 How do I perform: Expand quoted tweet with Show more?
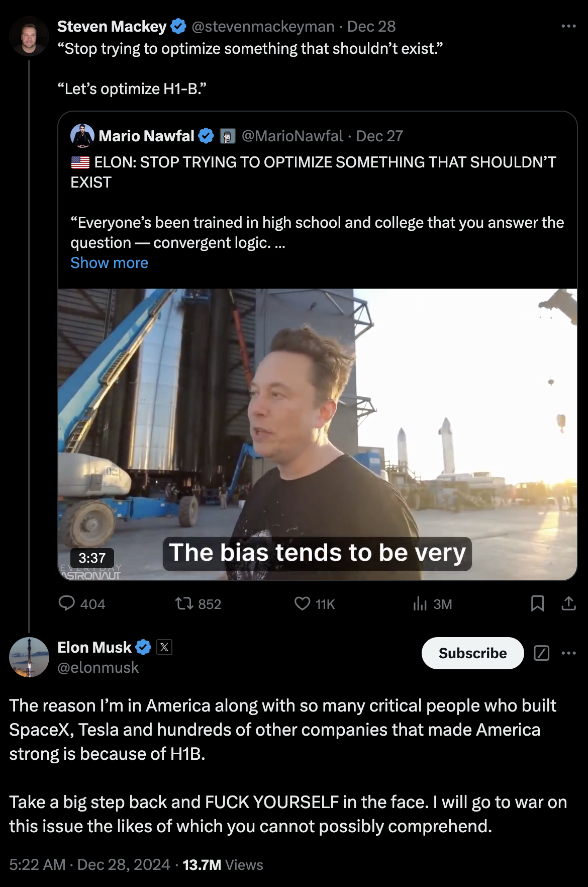[x=109, y=263]
